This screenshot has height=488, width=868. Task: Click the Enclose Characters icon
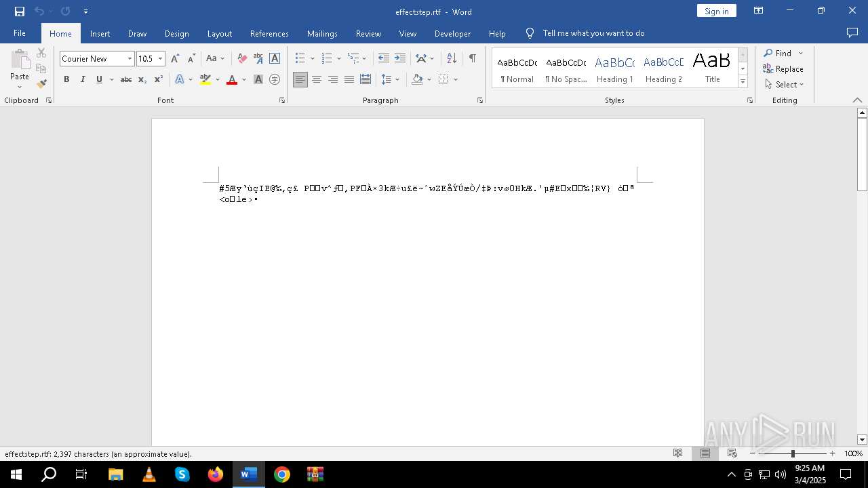pyautogui.click(x=275, y=79)
